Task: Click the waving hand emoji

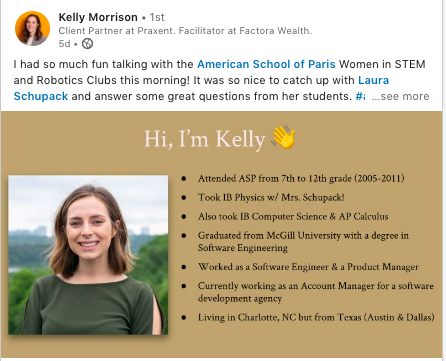Action: (284, 137)
